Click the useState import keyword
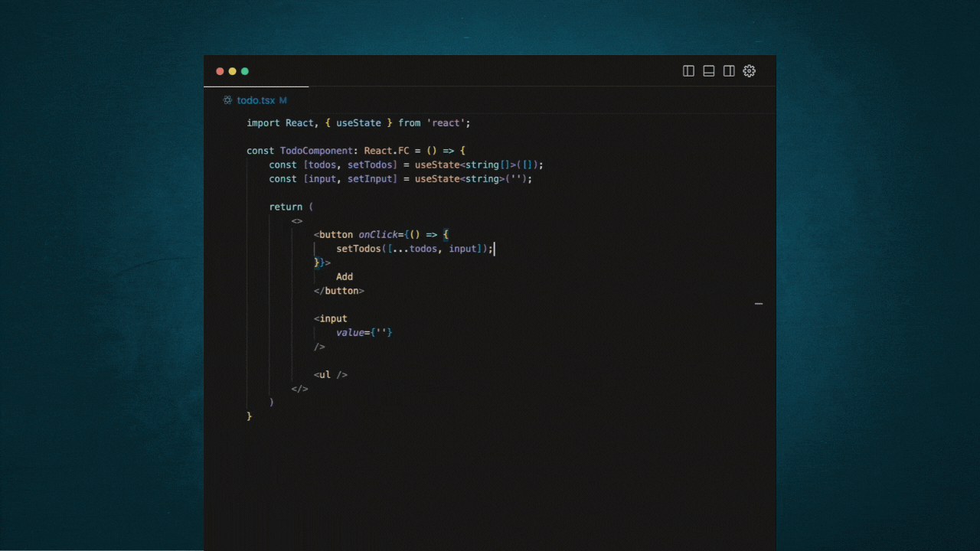Viewport: 980px width, 551px height. pos(358,122)
